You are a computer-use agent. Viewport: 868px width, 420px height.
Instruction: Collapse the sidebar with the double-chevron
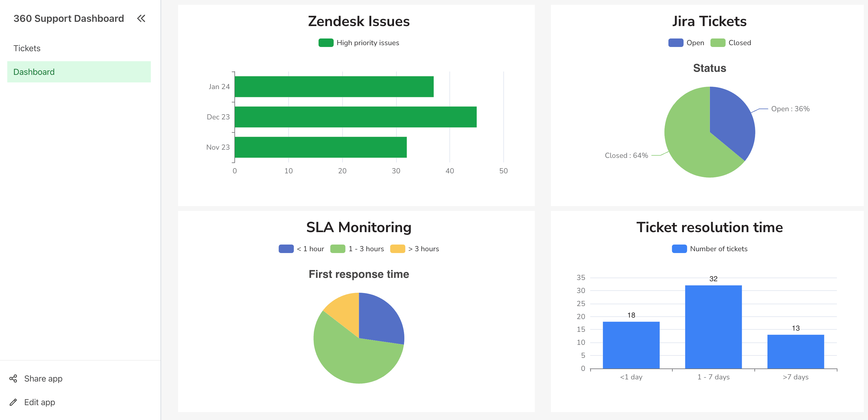[x=141, y=18]
